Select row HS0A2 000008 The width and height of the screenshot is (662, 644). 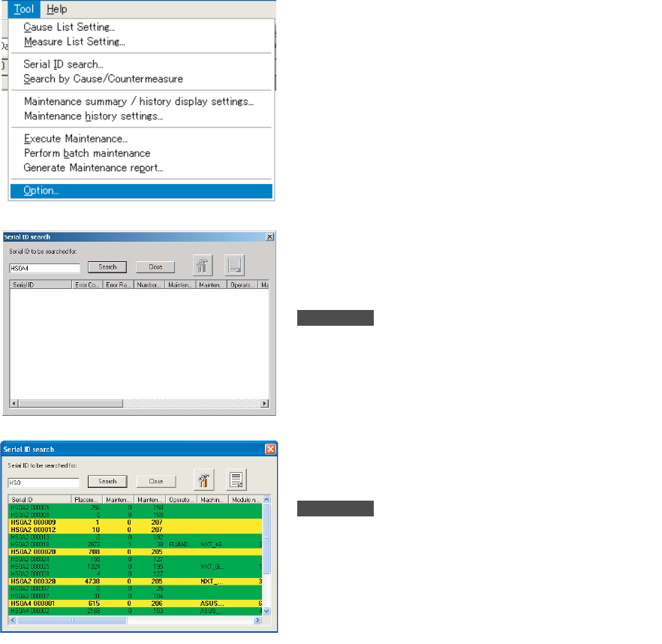pyautogui.click(x=135, y=515)
